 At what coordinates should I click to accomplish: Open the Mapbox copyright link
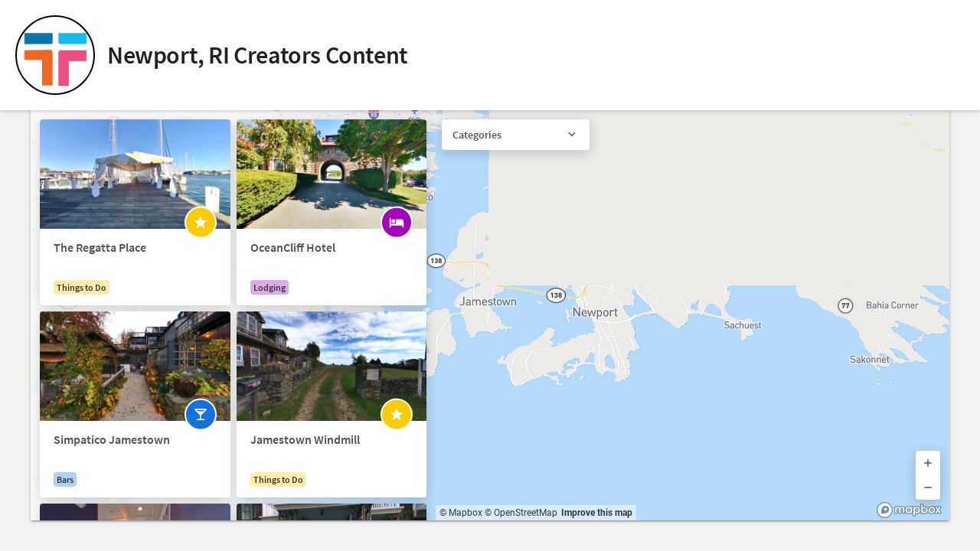[462, 513]
